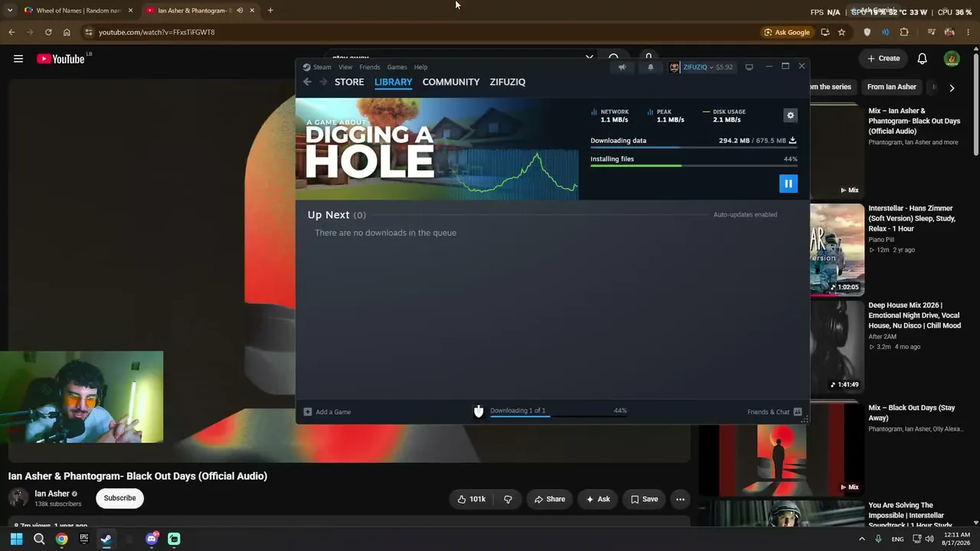Image resolution: width=980 pixels, height=551 pixels.
Task: Open the YouTube account avatar menu
Action: click(952, 59)
